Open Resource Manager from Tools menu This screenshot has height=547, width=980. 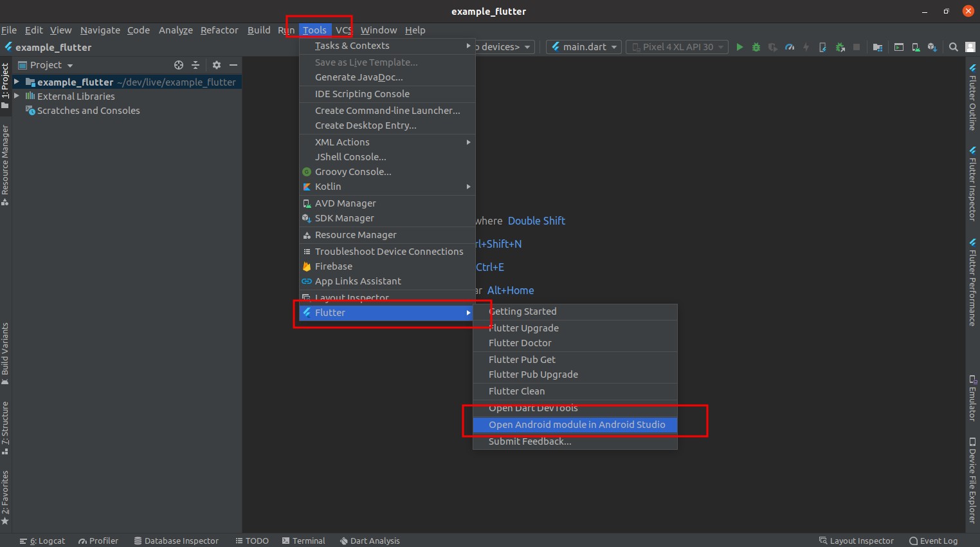tap(387, 235)
